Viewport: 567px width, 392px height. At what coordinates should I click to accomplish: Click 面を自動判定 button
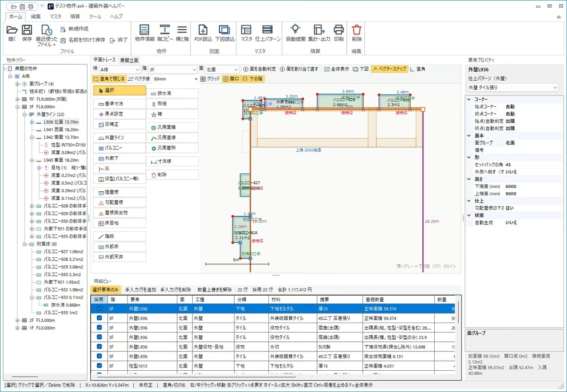pos(259,69)
